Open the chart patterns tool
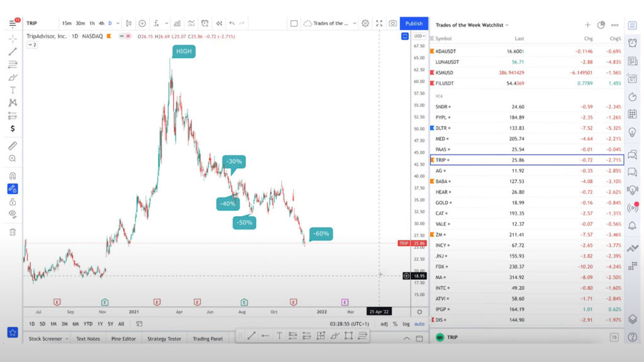This screenshot has height=362, width=644. point(13,102)
